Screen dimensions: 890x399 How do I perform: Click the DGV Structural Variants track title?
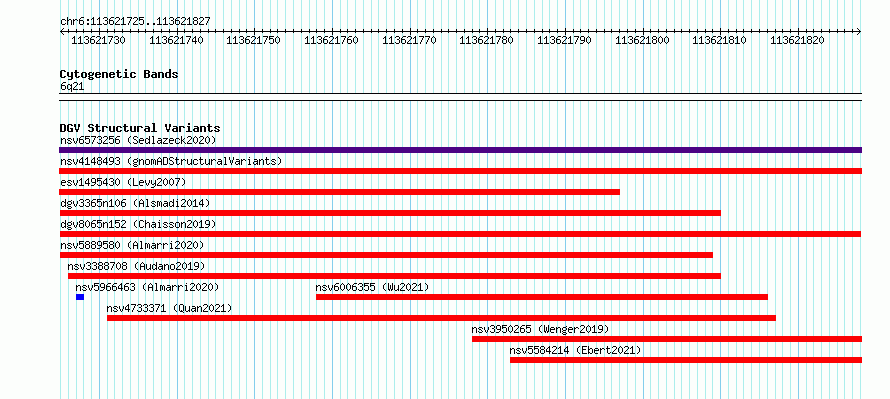point(140,128)
